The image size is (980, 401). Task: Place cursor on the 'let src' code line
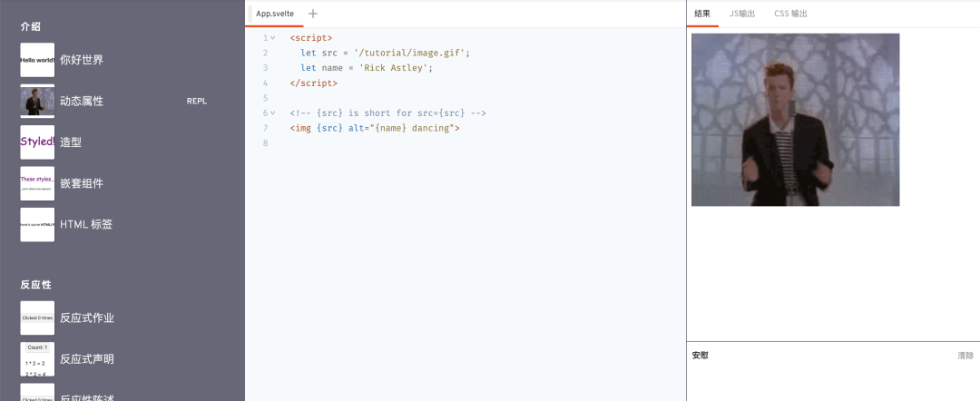point(385,54)
